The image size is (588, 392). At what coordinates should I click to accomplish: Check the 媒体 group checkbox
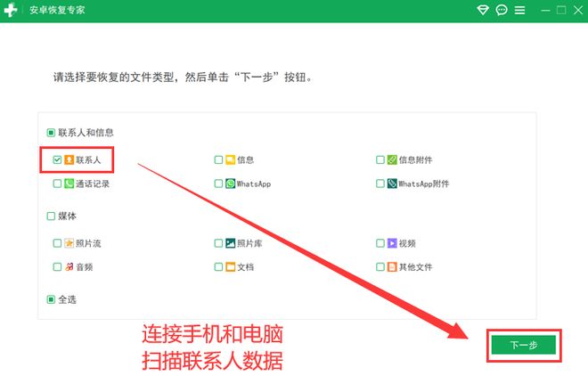51,216
